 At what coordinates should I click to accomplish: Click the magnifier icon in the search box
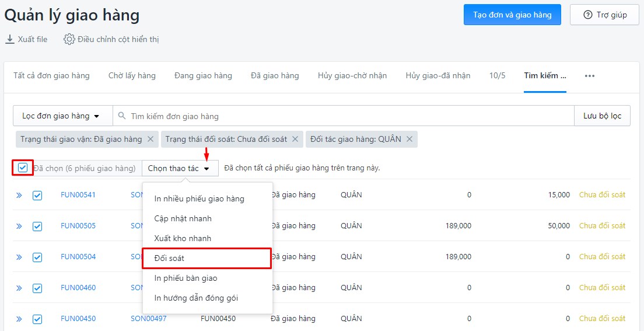(121, 116)
